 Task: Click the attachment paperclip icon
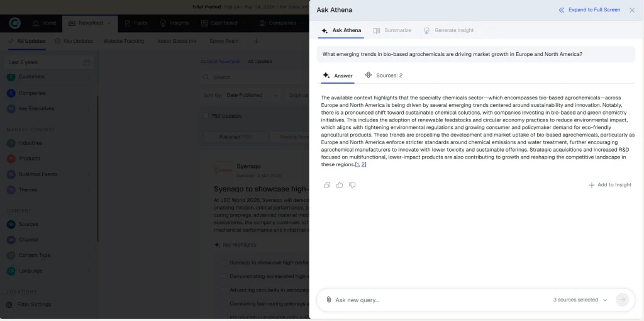coord(328,300)
